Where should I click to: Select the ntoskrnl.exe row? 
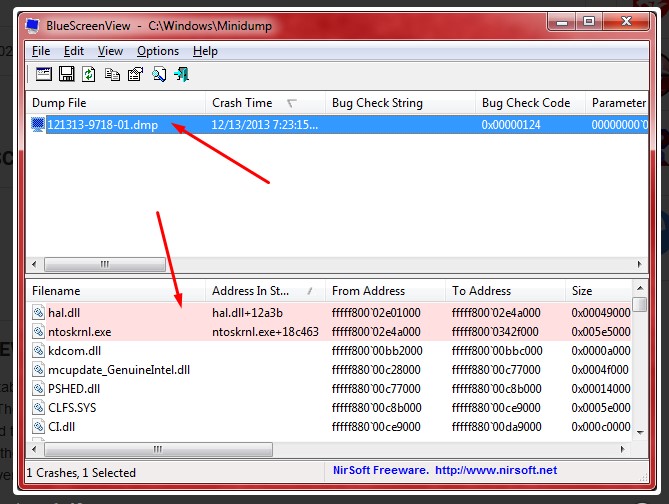click(329, 332)
